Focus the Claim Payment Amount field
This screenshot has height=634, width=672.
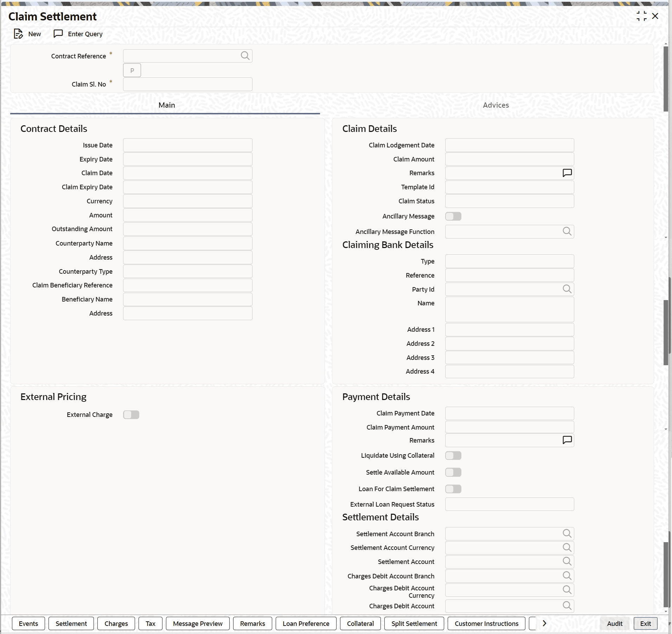pyautogui.click(x=510, y=427)
